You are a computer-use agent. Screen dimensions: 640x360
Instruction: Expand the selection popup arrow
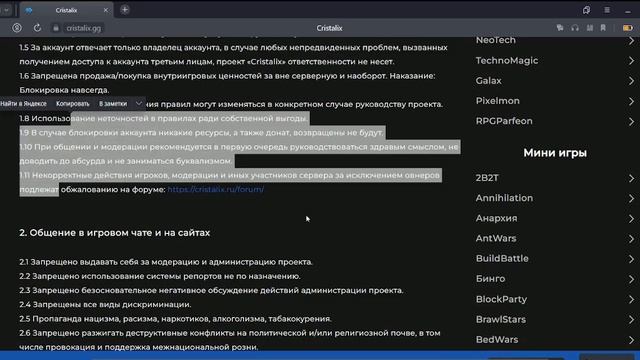point(139,104)
